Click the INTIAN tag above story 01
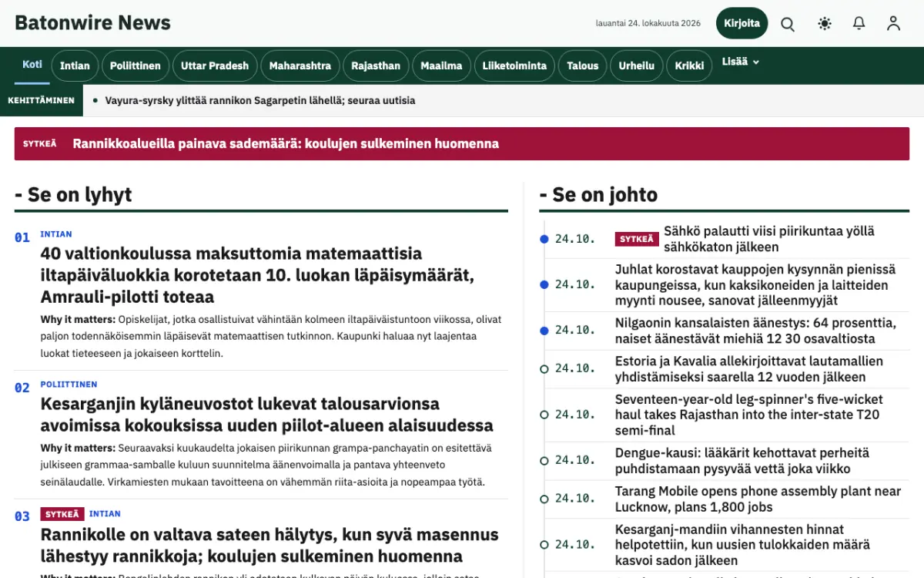924x578 pixels. (56, 234)
